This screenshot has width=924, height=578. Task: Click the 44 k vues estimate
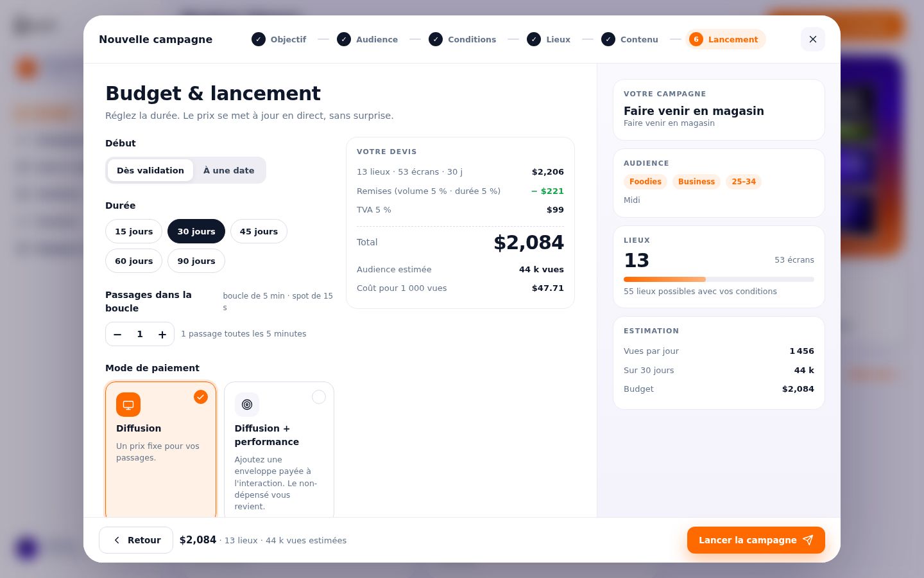[542, 269]
